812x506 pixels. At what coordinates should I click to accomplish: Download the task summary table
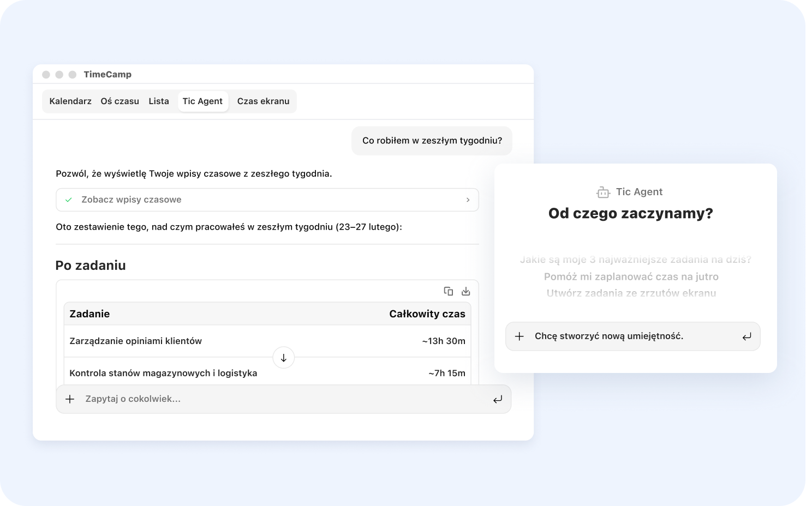click(x=465, y=291)
